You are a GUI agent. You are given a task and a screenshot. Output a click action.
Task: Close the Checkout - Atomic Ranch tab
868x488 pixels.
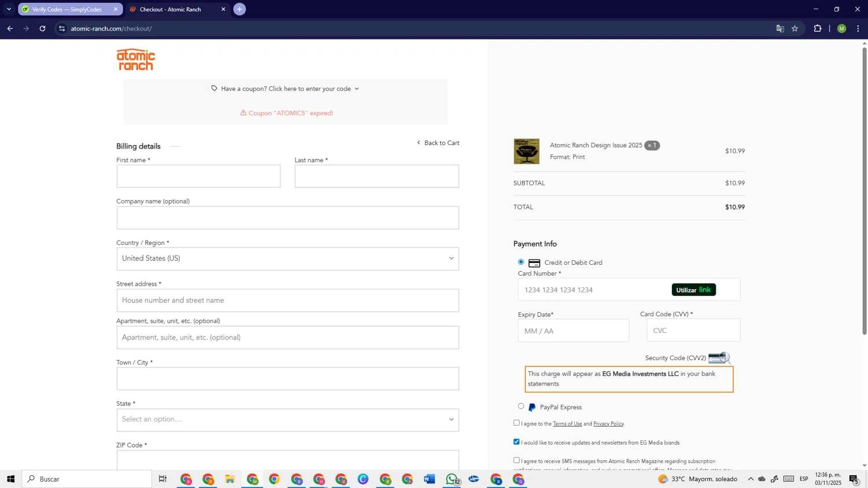223,9
